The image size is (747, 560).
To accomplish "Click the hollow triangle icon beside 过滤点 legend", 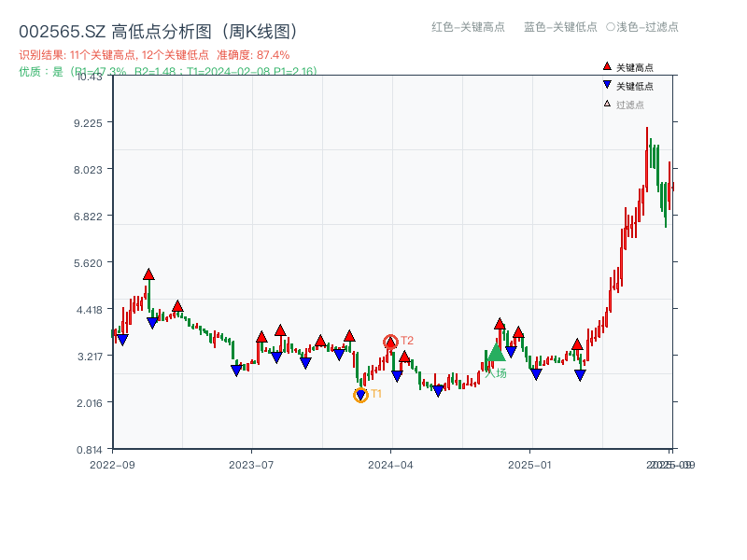I will point(607,104).
